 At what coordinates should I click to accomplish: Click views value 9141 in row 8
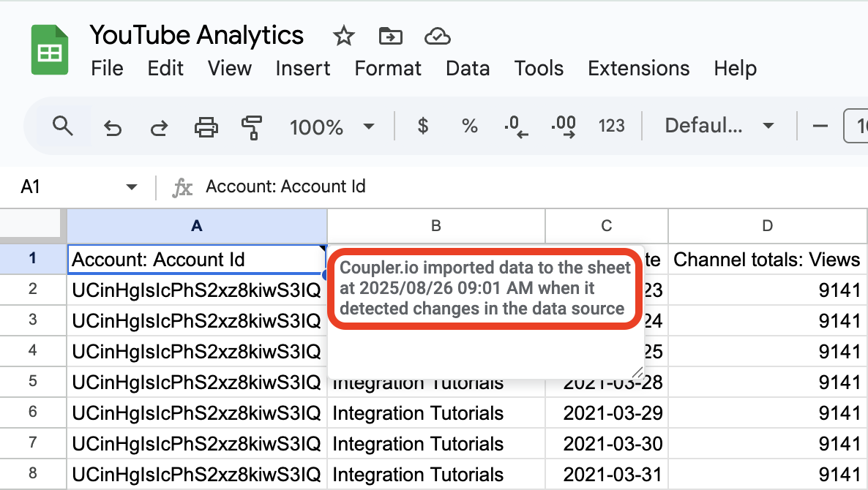pyautogui.click(x=767, y=475)
